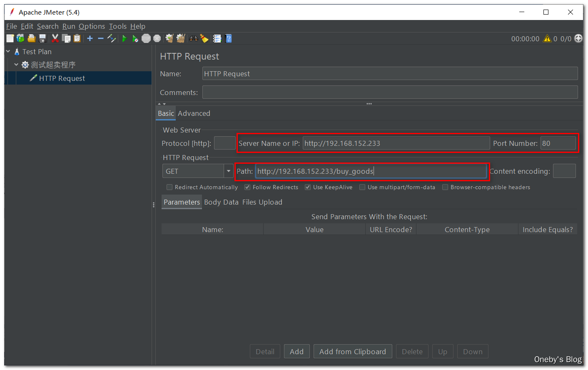Select HTTP Request in the tree
Viewport: 588px width, 370px height.
(62, 78)
